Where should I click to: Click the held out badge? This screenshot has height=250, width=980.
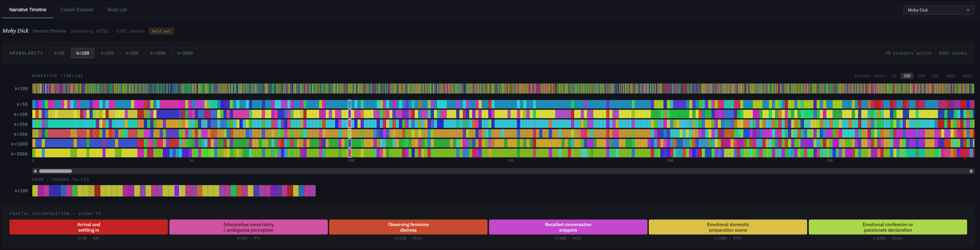pos(161,31)
